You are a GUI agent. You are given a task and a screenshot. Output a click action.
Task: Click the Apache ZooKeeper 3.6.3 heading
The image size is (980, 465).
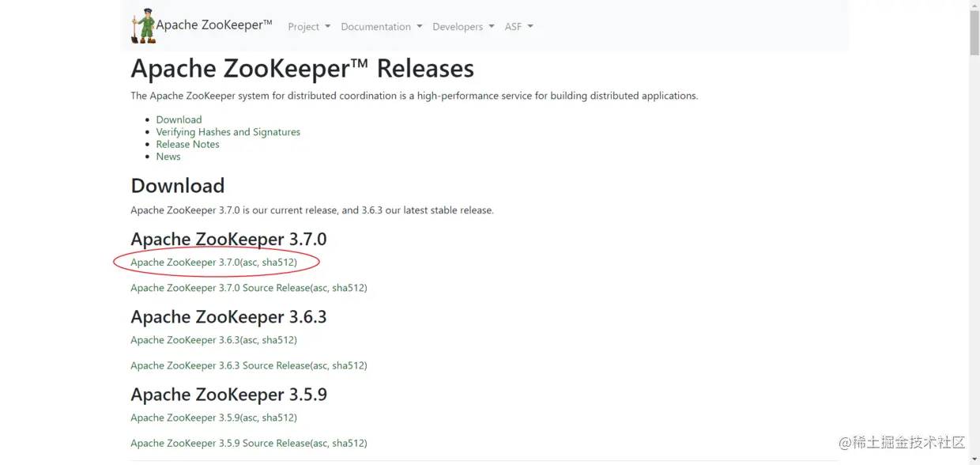click(228, 317)
